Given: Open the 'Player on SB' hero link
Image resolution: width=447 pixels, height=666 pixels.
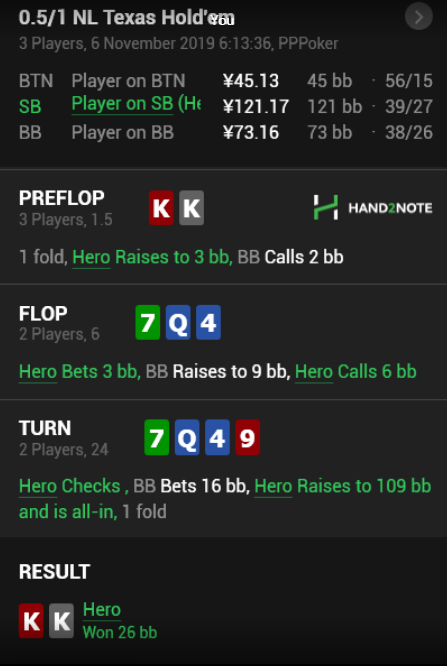Looking at the screenshot, I should pos(136,104).
